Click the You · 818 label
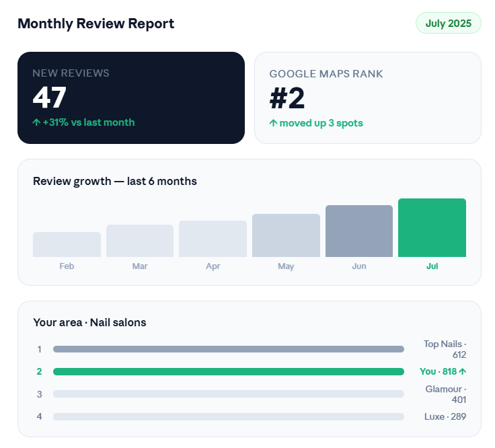 [439, 371]
